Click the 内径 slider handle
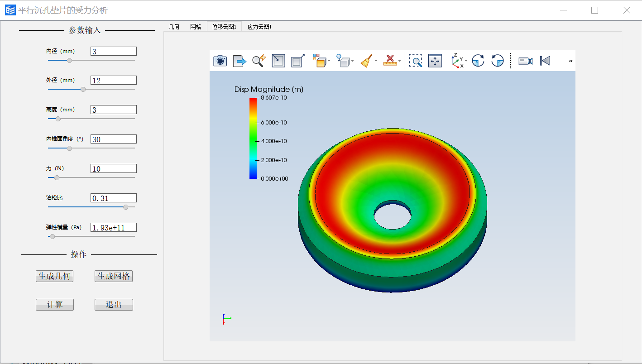Viewport: 642px width, 364px height. click(x=69, y=60)
